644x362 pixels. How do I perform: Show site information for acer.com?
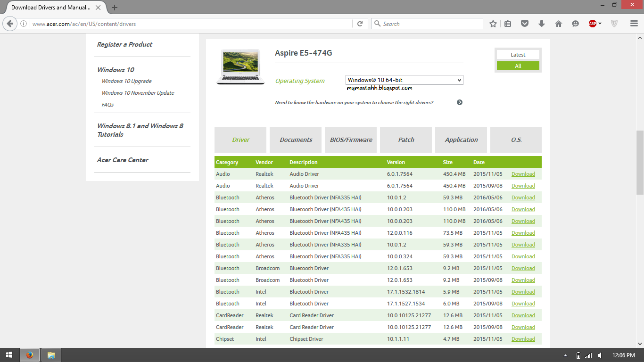tap(24, 24)
